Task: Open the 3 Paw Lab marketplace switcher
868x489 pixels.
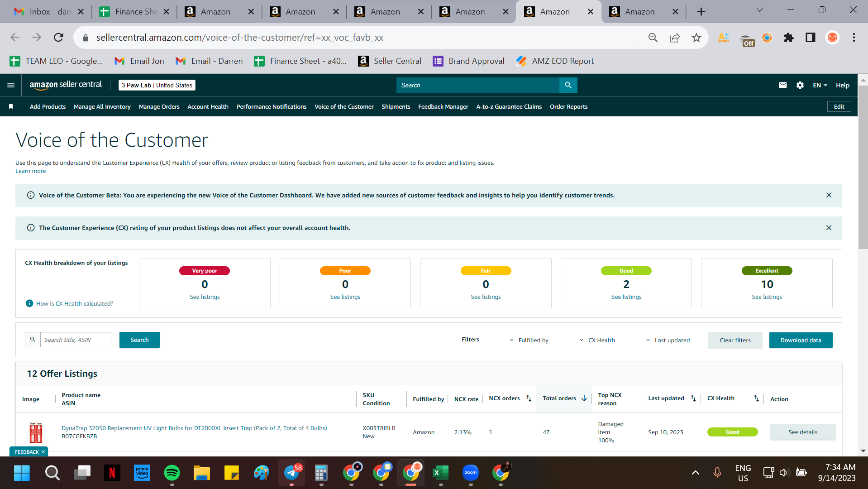Action: [x=157, y=85]
